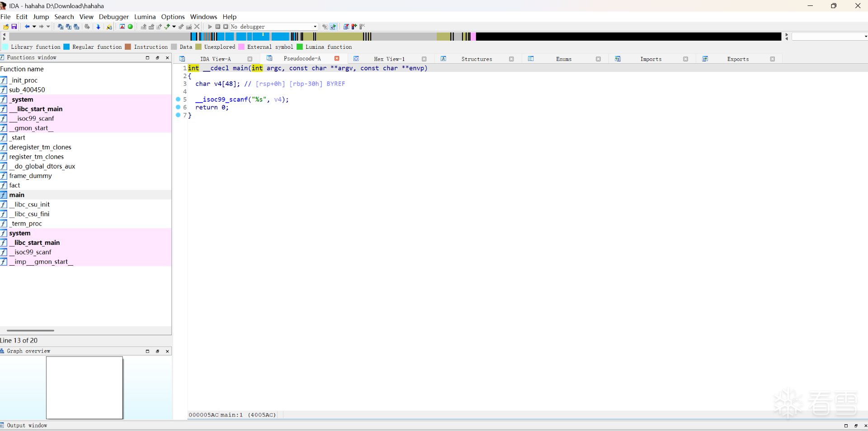Viewport: 868px width, 431px height.
Task: Open the back-navigation history dropdown arrow
Action: pyautogui.click(x=34, y=27)
